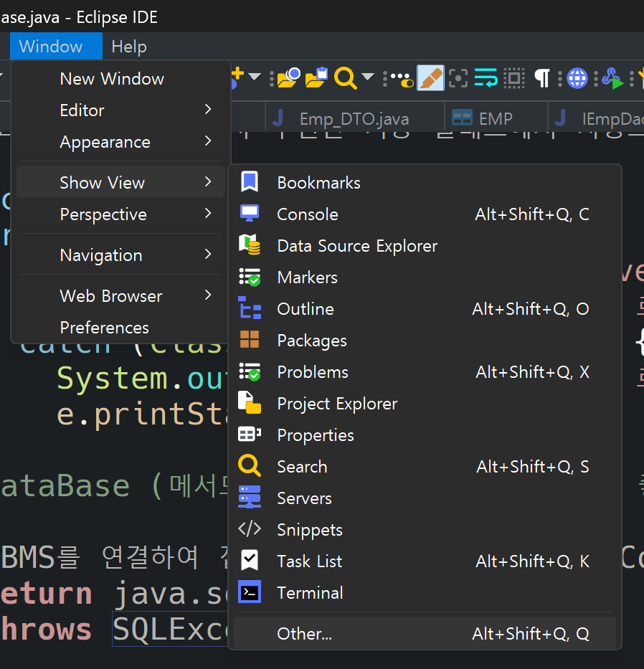Show the Data Source Explorer view
644x669 pixels.
pos(425,246)
